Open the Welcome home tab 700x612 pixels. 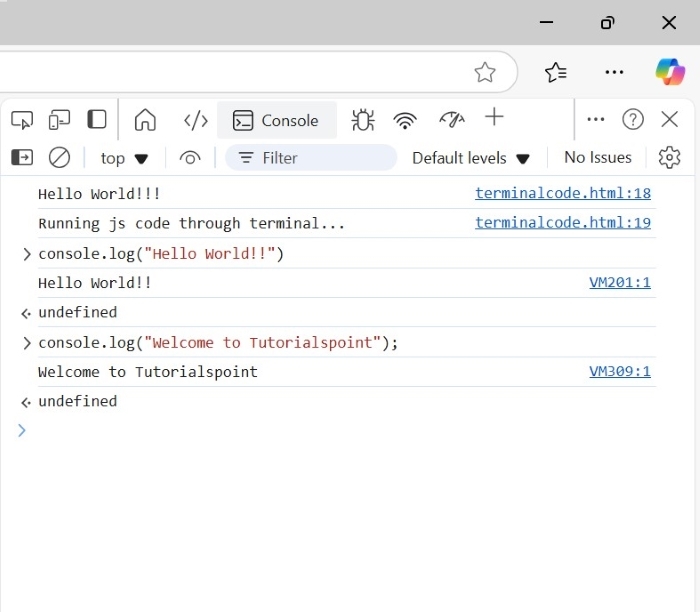(x=145, y=120)
